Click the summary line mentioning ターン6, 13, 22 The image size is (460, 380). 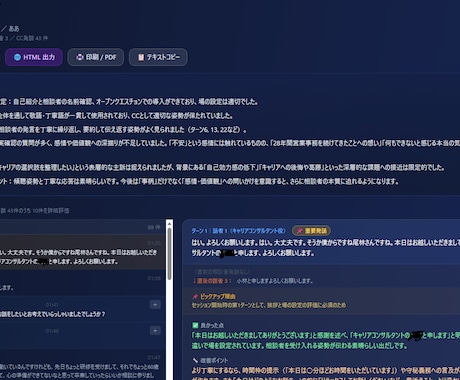[123, 130]
